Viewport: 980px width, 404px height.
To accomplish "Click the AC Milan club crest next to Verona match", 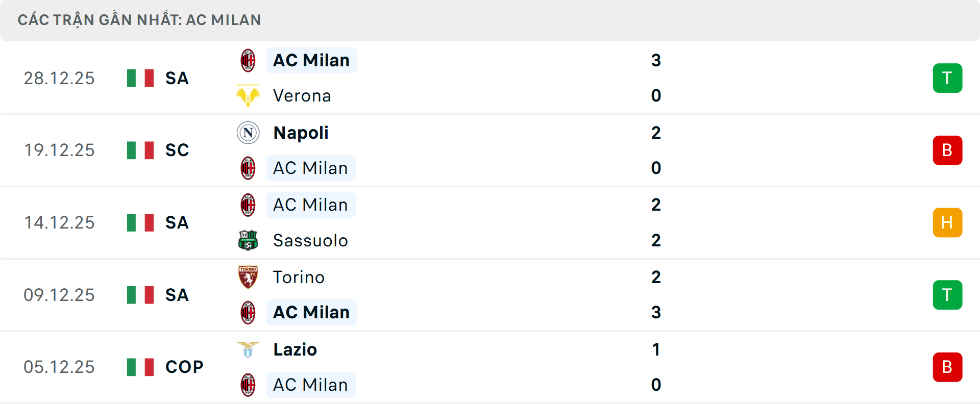I will [249, 60].
